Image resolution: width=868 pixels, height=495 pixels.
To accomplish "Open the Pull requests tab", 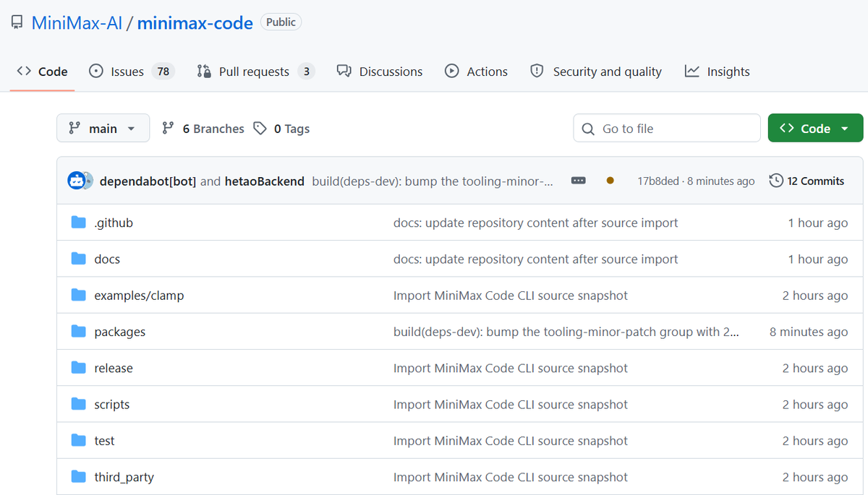I will coord(255,72).
